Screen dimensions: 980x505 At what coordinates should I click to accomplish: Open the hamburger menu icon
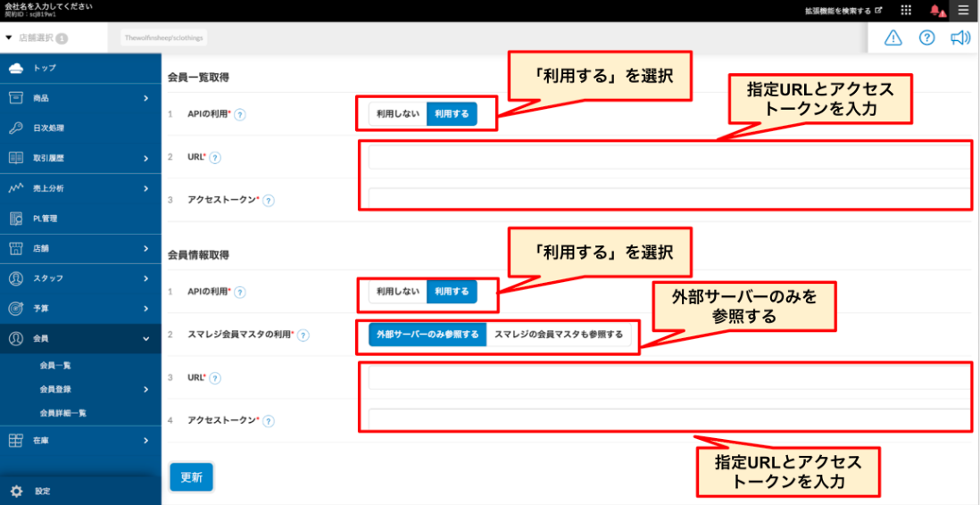point(963,11)
